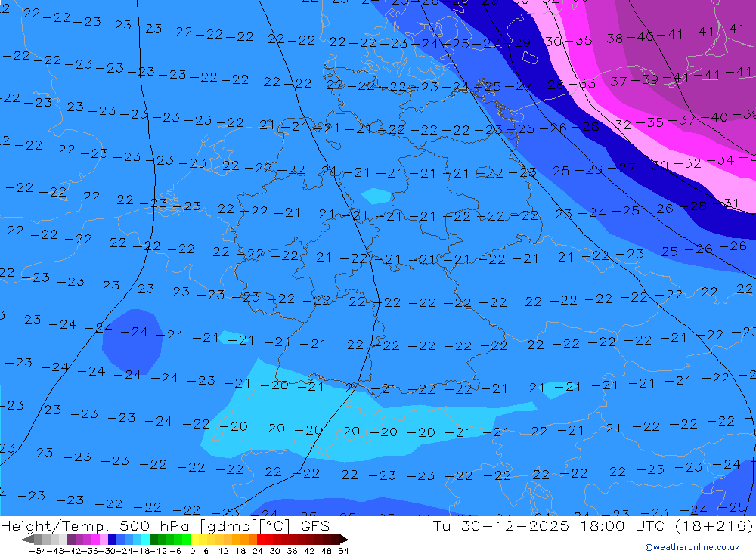The height and width of the screenshot is (554, 756).
Task: Select the yellow swatch above legend value 0
Action: [194, 539]
